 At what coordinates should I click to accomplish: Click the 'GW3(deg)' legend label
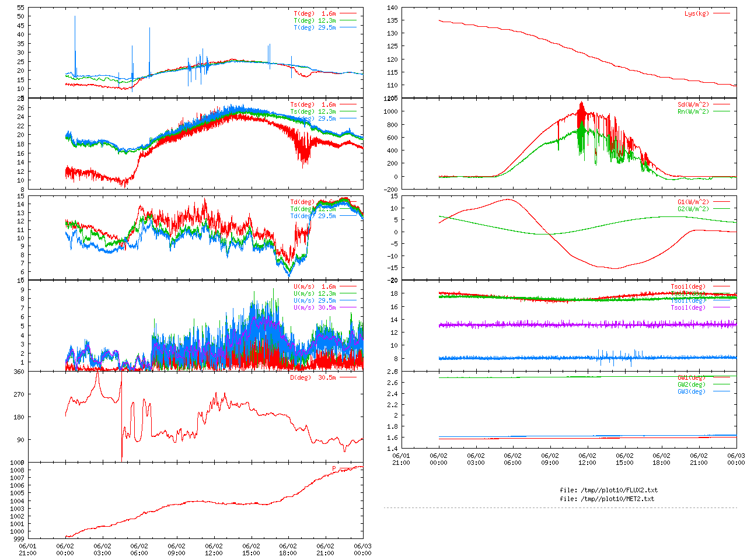(692, 392)
